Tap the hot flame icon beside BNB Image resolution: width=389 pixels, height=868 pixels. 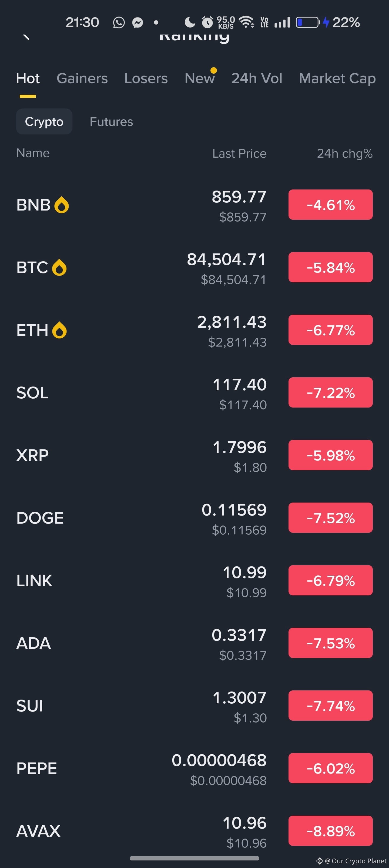tap(61, 205)
